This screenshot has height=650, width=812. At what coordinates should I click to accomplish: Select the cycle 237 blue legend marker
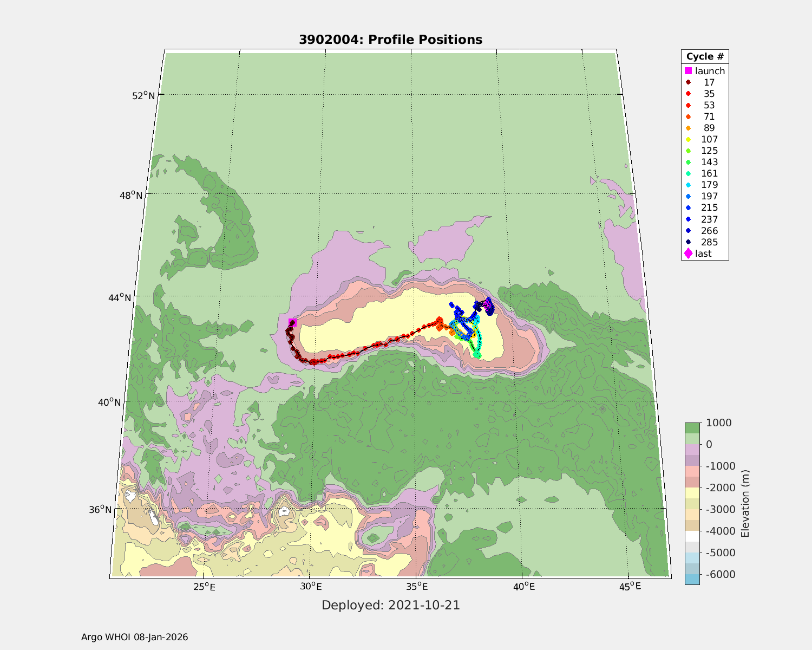pyautogui.click(x=688, y=219)
